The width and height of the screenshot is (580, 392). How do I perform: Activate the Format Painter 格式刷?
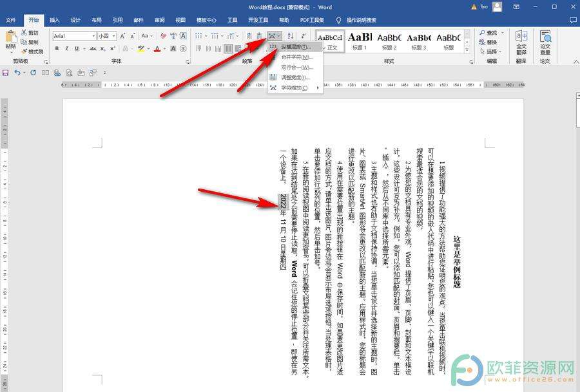(x=33, y=51)
